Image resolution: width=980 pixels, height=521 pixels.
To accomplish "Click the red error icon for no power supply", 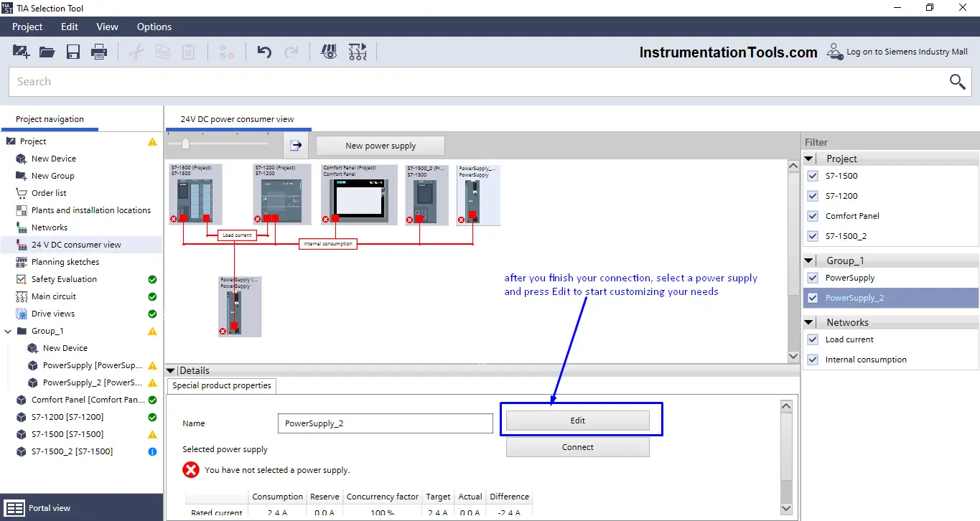I will (x=191, y=470).
